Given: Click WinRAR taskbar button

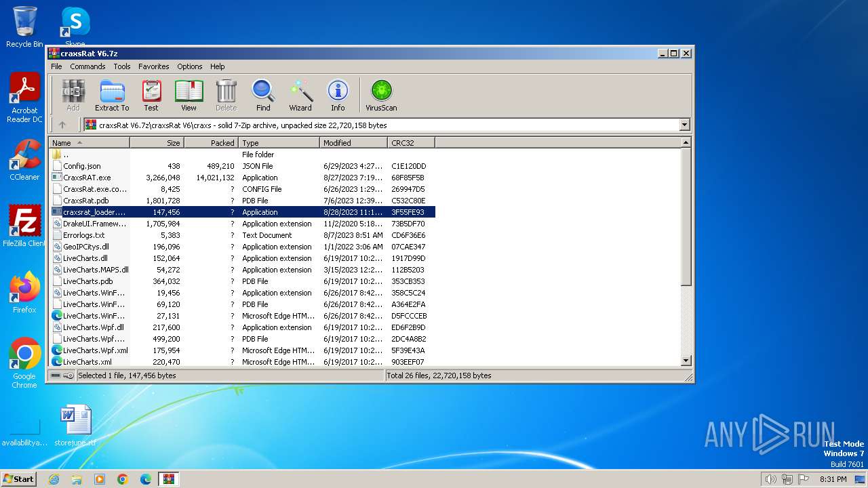Looking at the screenshot, I should [169, 479].
